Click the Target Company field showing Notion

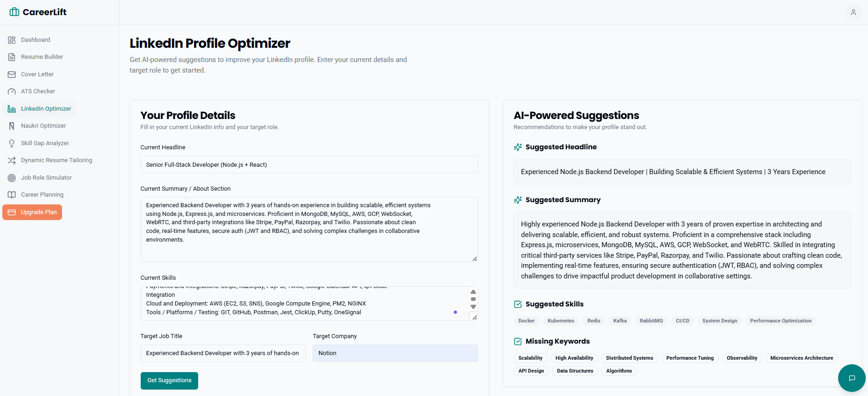pyautogui.click(x=394, y=353)
